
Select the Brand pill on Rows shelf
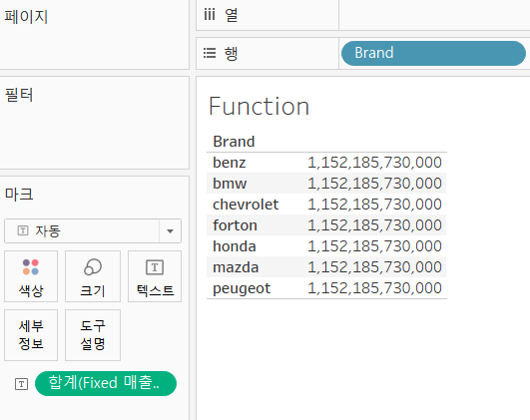tap(433, 54)
